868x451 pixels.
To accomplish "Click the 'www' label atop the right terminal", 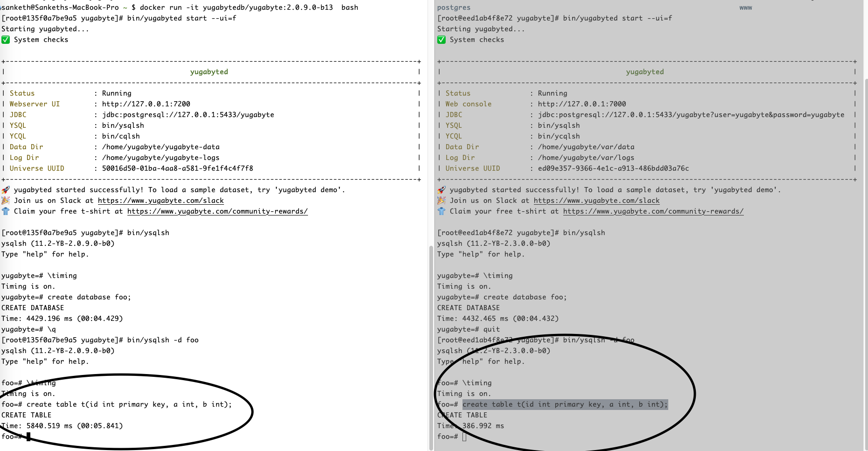I will (746, 7).
